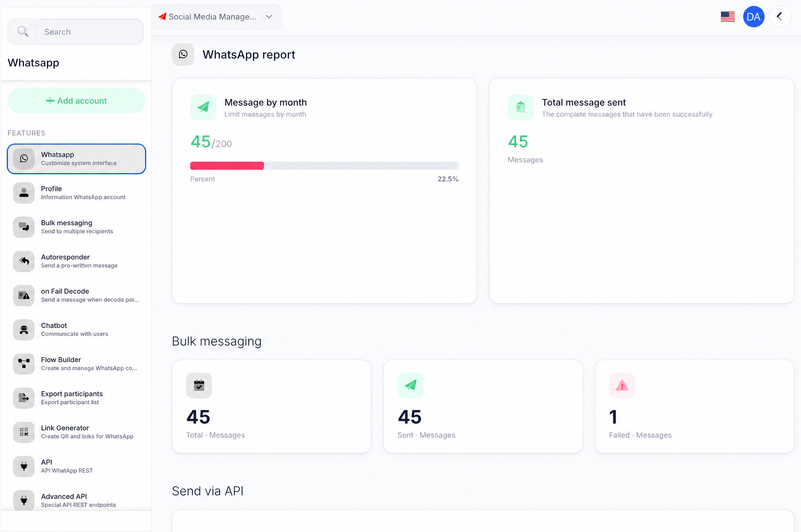Click the WhatsApp report heading
The height and width of the screenshot is (532, 801).
pyautogui.click(x=249, y=54)
